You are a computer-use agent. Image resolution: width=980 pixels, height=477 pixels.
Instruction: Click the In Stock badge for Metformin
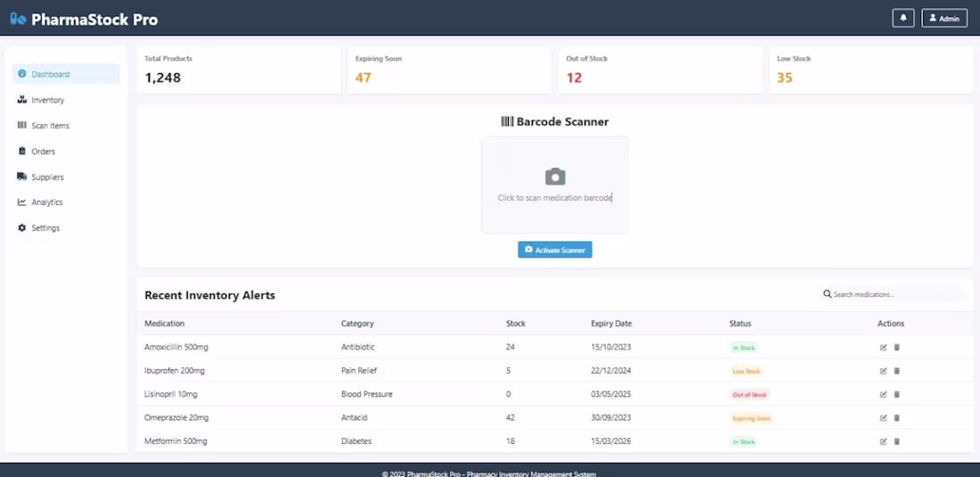pos(744,441)
